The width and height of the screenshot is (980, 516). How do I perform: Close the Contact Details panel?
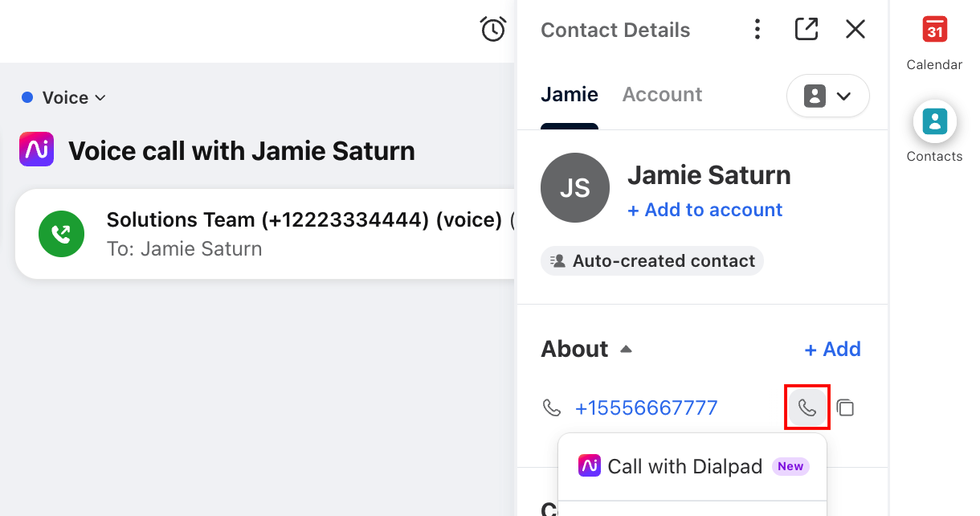coord(855,30)
